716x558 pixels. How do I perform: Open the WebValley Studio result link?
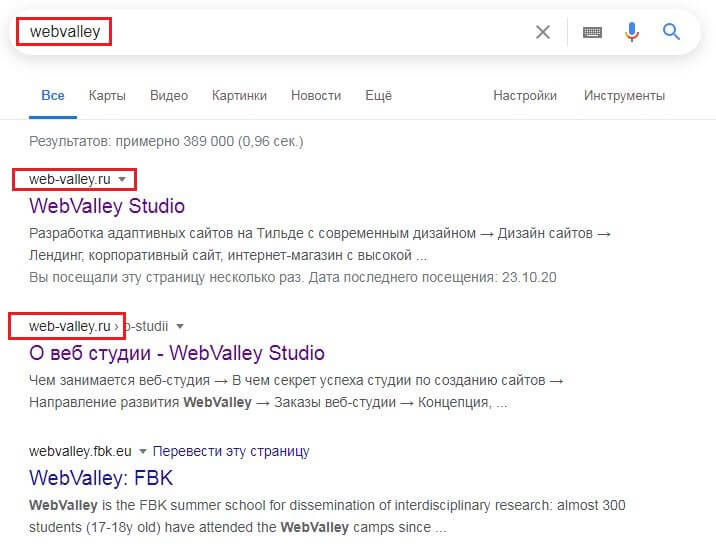pos(107,206)
